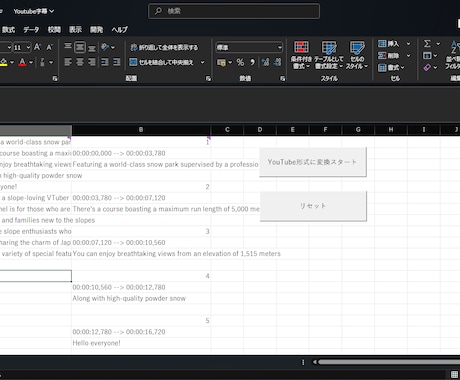Click the insert cells (挿入) icon

click(382, 44)
